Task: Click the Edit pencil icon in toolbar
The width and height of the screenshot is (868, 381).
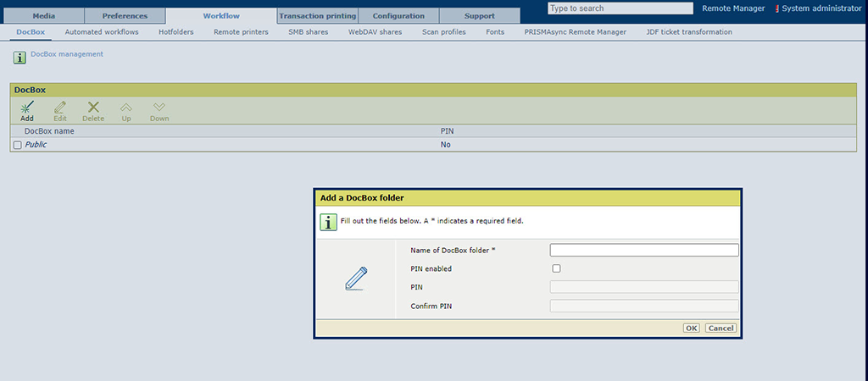Action: coord(60,108)
